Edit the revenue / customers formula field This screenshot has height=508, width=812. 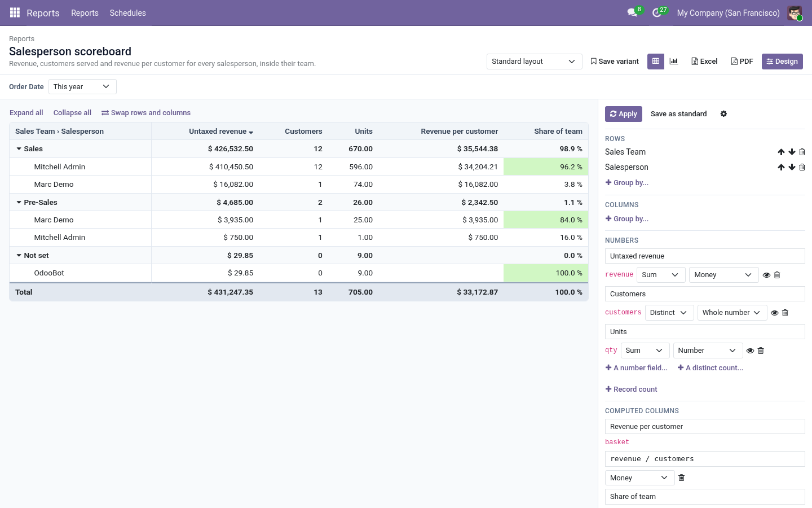pos(705,459)
